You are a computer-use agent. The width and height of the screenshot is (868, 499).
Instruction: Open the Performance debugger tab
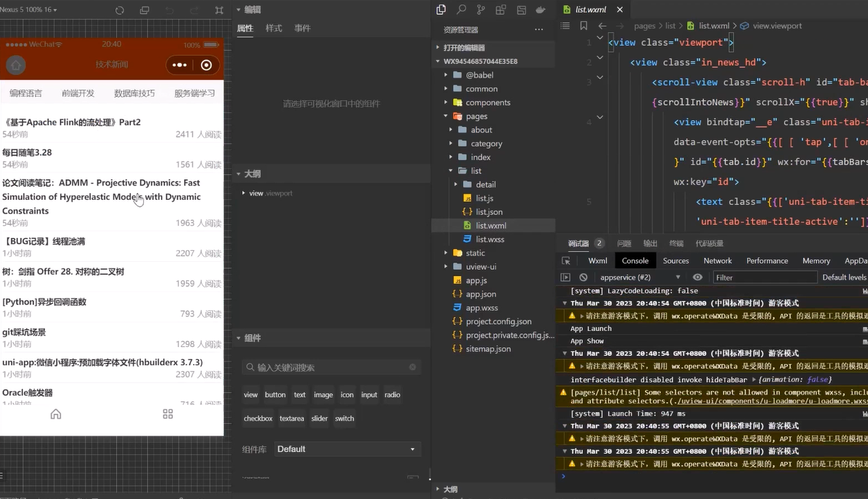tap(767, 260)
